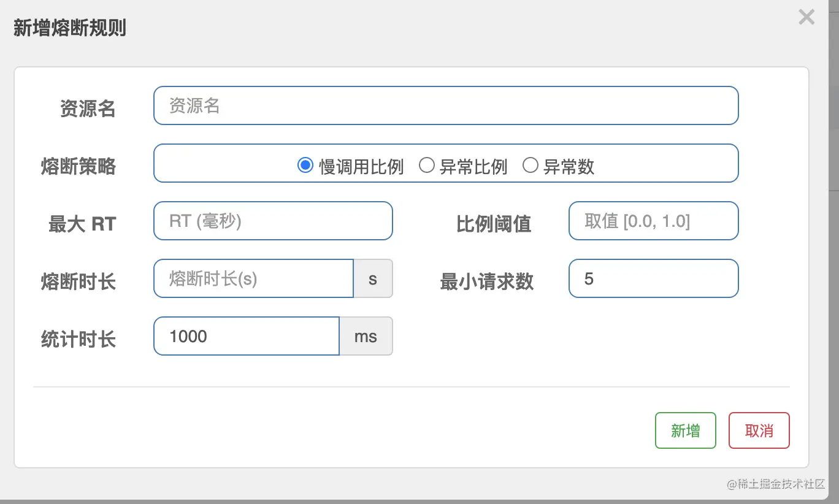Click the 熔断时长 input field
Viewport: 839px width, 504px height.
click(254, 278)
